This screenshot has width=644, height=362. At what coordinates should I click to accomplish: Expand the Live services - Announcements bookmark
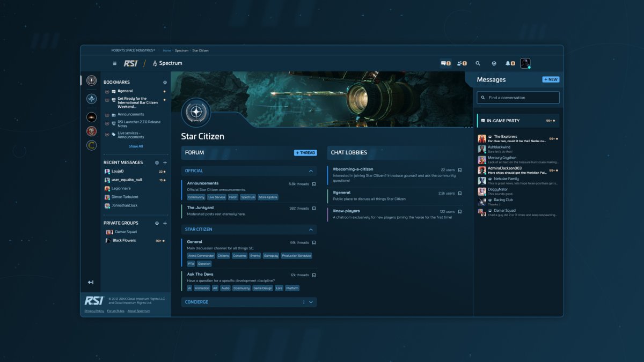click(x=107, y=134)
